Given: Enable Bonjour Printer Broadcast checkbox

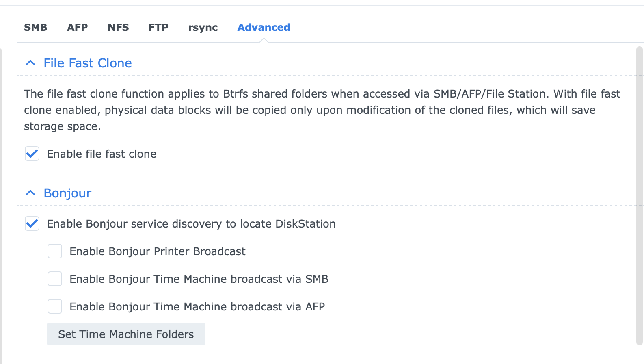Looking at the screenshot, I should [x=55, y=251].
